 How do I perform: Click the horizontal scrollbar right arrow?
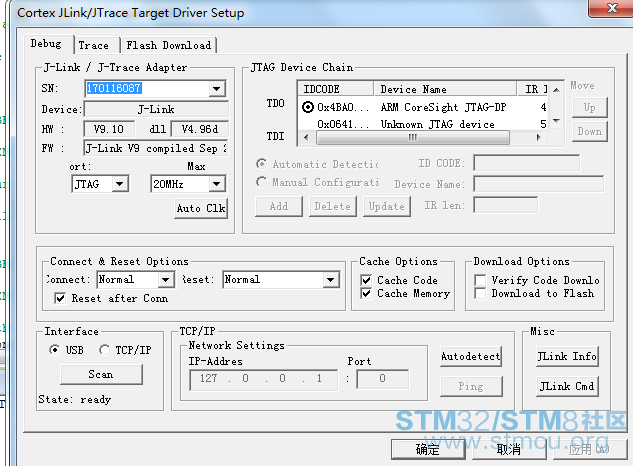pyautogui.click(x=539, y=138)
